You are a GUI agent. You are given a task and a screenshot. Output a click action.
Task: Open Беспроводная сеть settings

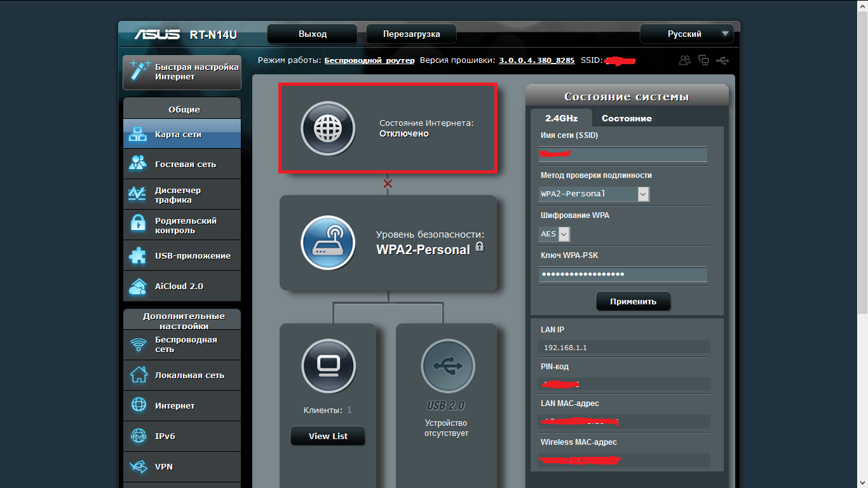[x=182, y=344]
